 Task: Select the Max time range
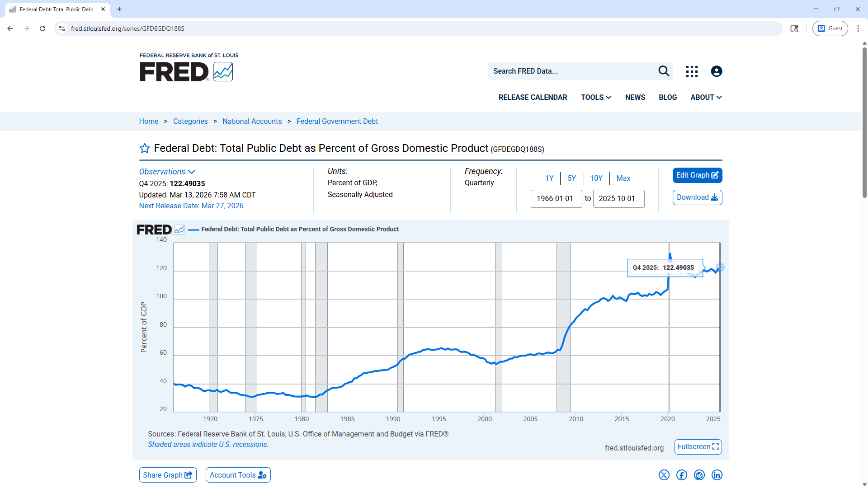click(623, 178)
